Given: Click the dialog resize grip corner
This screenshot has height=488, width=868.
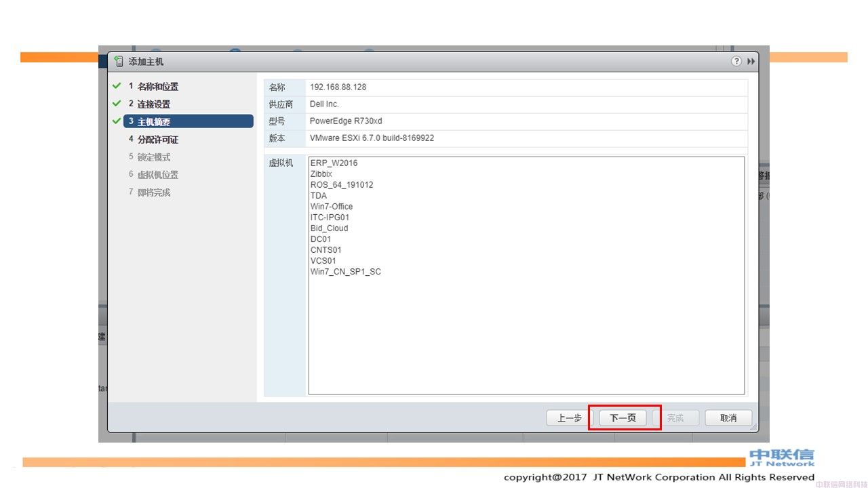Looking at the screenshot, I should (753, 427).
